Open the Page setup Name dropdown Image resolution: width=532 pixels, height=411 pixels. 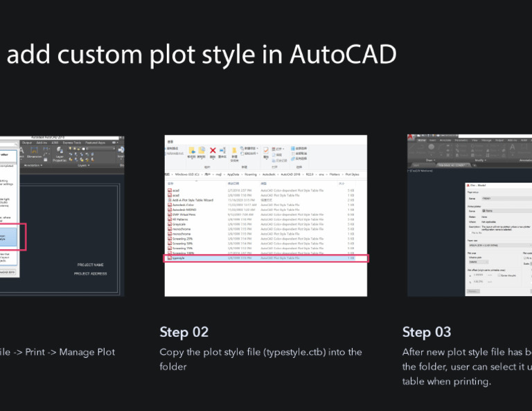[506, 198]
